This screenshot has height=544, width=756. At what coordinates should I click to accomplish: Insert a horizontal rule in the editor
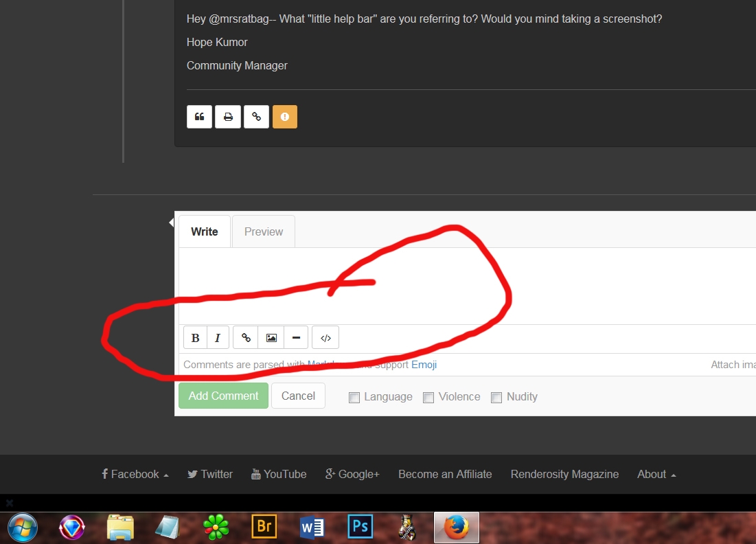[x=297, y=337]
